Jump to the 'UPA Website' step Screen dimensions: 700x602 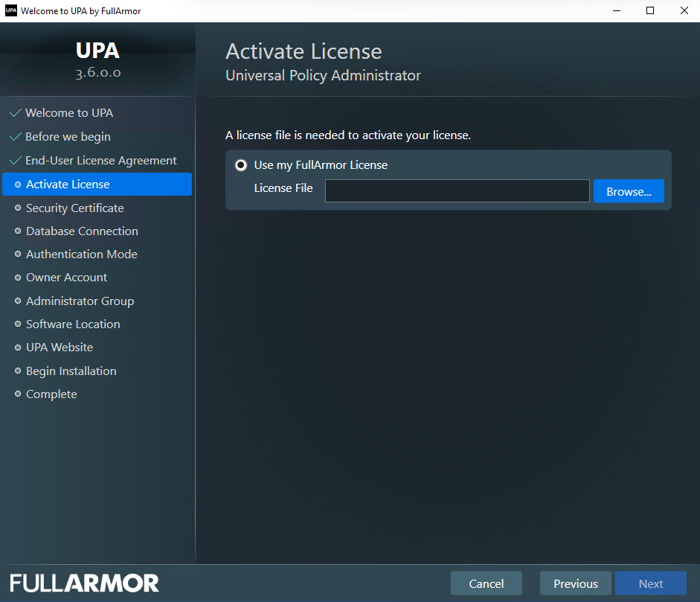click(x=60, y=348)
